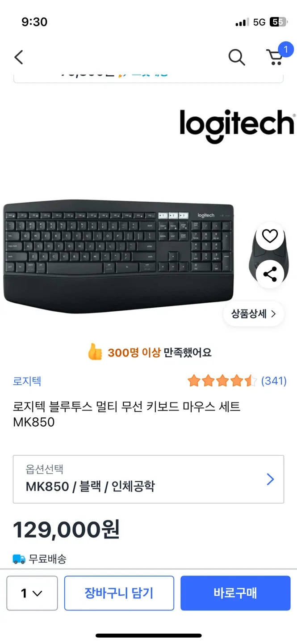This screenshot has width=297, height=644.
Task: Tap the thumbs-up satisfaction icon
Action: pyautogui.click(x=95, y=352)
